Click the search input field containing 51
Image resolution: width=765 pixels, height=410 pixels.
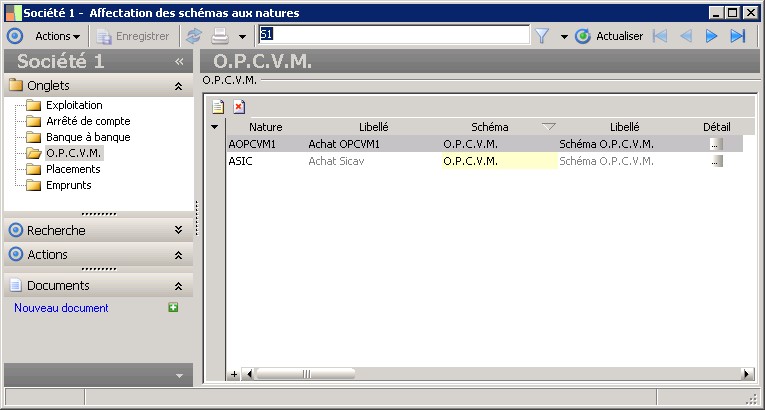pyautogui.click(x=394, y=35)
